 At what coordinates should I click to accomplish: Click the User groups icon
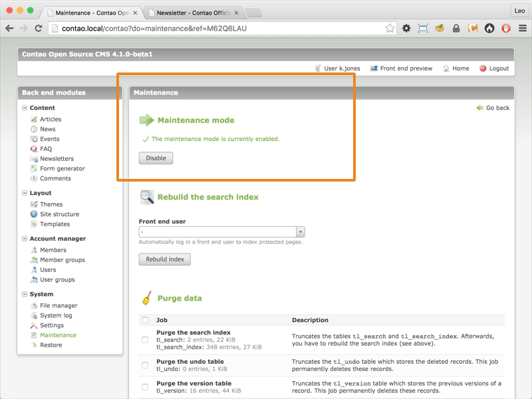pyautogui.click(x=34, y=279)
